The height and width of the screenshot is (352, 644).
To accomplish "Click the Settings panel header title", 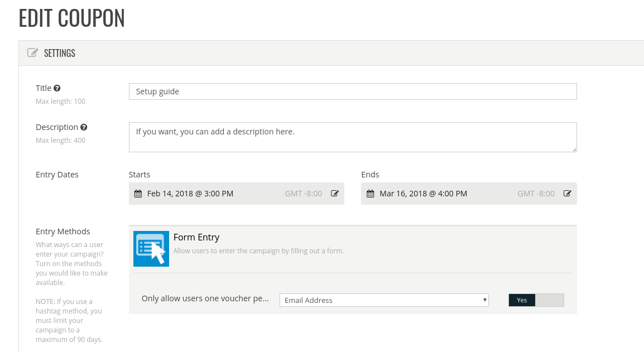I will pyautogui.click(x=60, y=53).
